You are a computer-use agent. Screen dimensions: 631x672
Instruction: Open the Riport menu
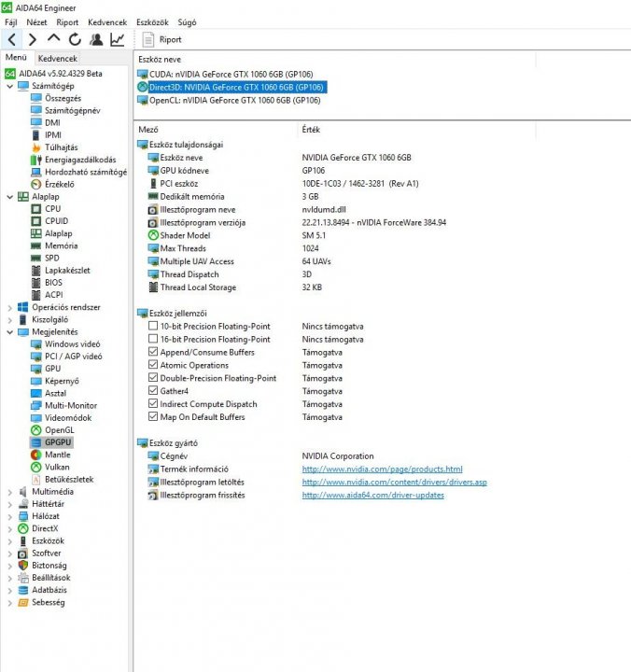(x=67, y=22)
